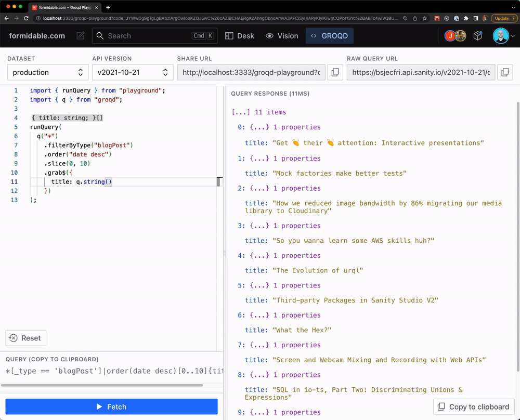Bookmark this page with the star icon

424,18
